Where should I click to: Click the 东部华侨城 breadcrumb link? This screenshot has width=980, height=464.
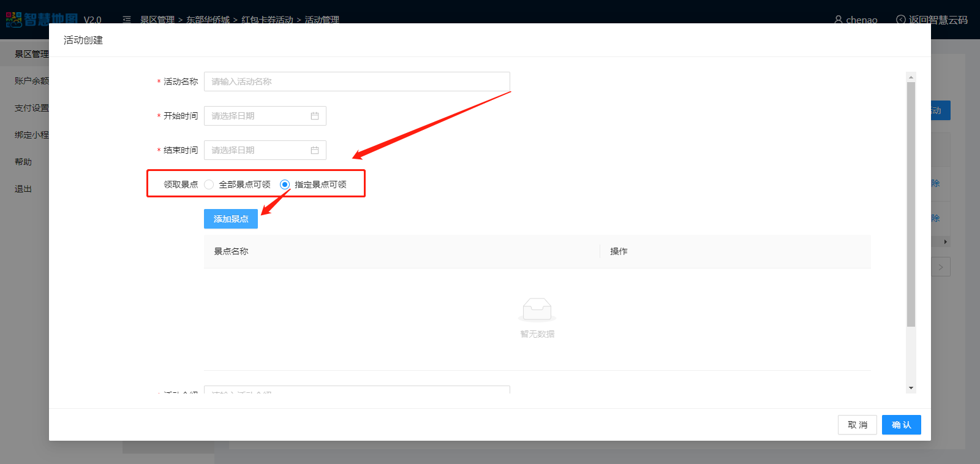[x=208, y=20]
